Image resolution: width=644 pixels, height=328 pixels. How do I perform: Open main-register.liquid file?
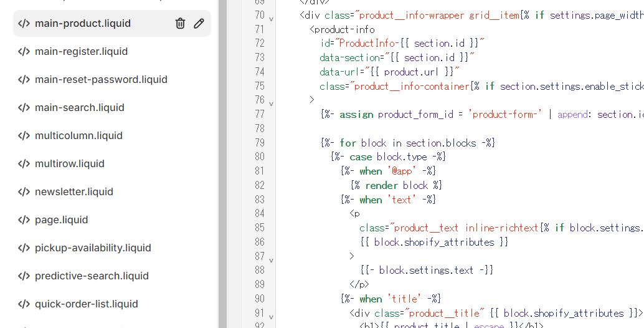pyautogui.click(x=82, y=51)
